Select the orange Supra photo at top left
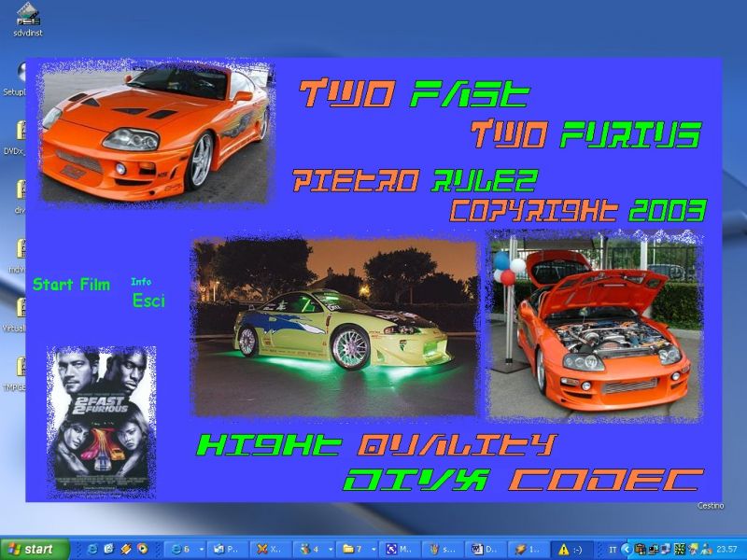747x560 pixels. (155, 131)
